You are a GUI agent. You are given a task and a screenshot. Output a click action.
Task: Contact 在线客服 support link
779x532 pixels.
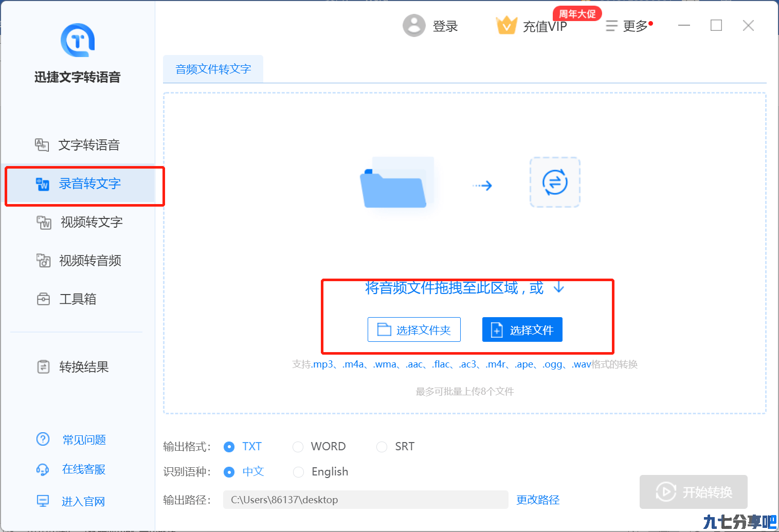pyautogui.click(x=84, y=469)
